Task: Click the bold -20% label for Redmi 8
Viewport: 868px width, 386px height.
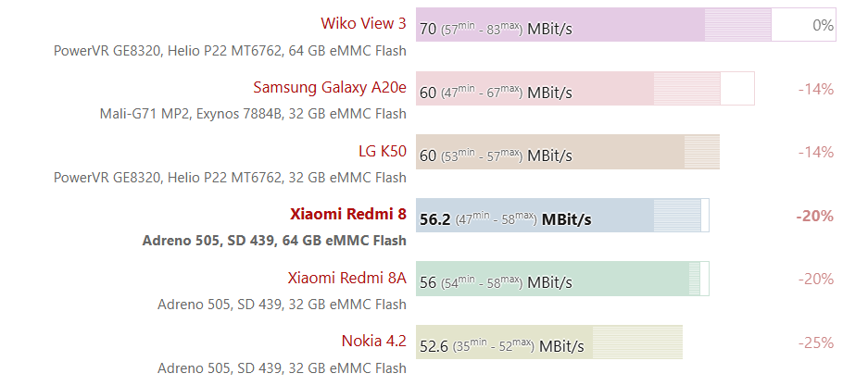Action: coord(814,216)
